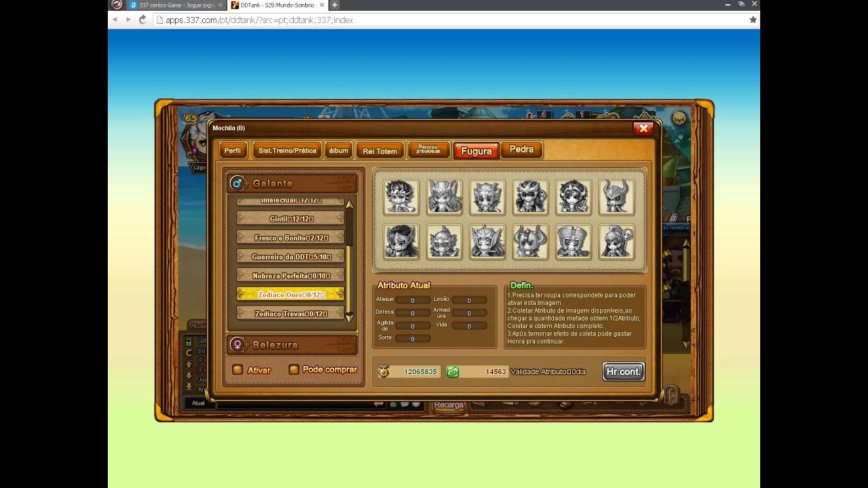Open the álbum tab
The image size is (868, 488).
pos(338,150)
